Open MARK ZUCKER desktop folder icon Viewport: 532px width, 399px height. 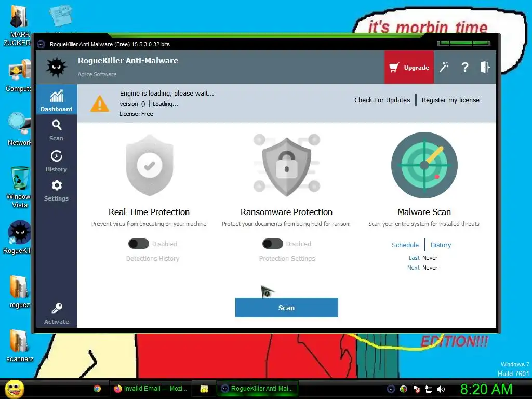point(18,26)
